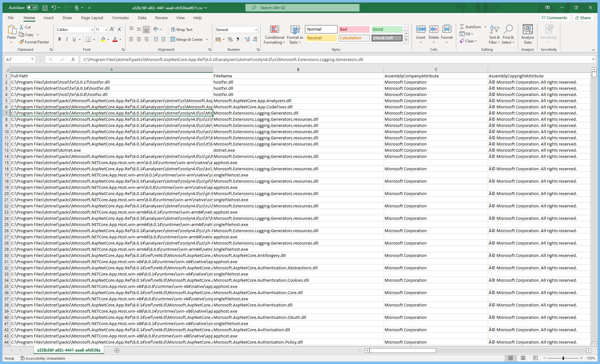This screenshot has height=364, width=600.
Task: Open the Formulas ribbon tab
Action: 120,18
